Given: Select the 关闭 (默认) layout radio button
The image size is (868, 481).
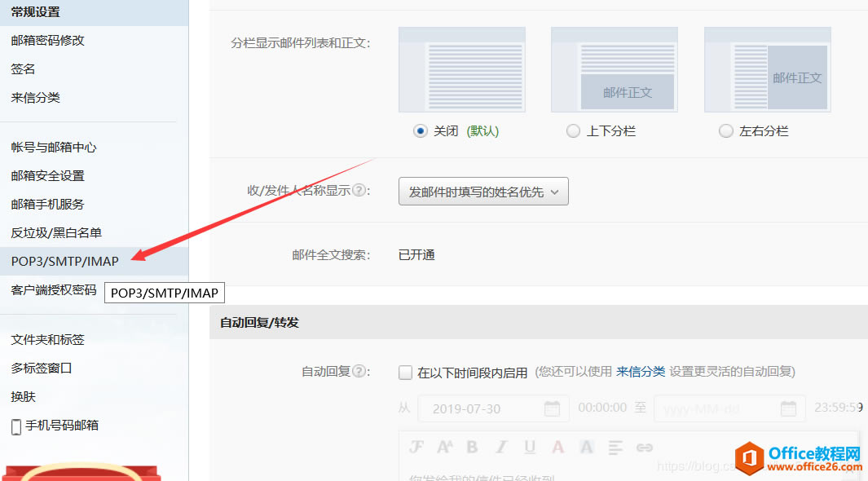Looking at the screenshot, I should coord(420,130).
